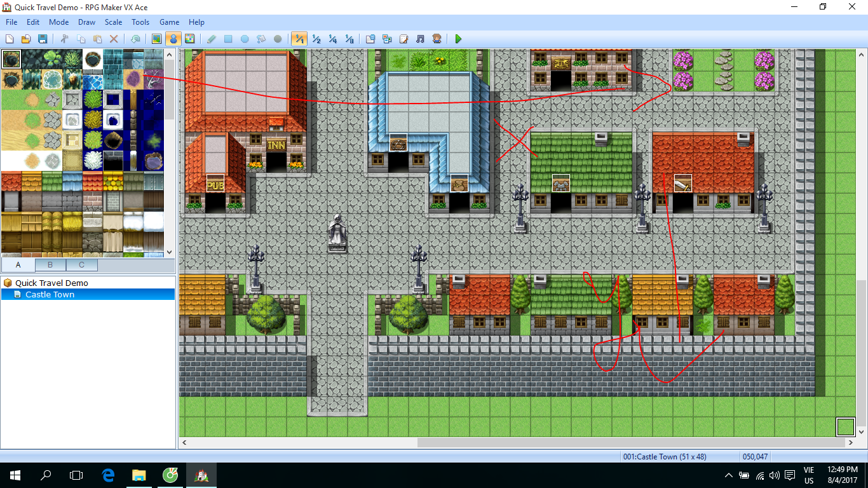Click the red X Delete icon

114,39
